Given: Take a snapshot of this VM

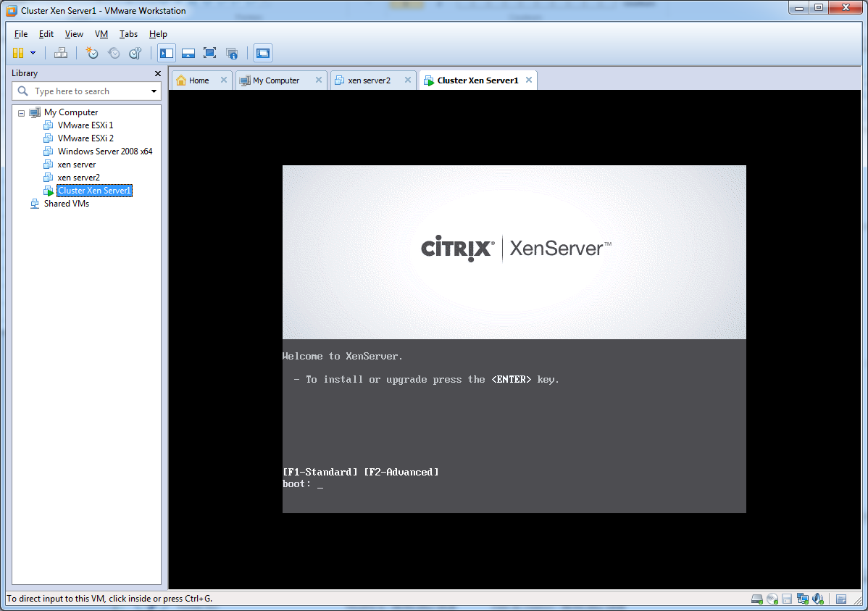Looking at the screenshot, I should 92,53.
